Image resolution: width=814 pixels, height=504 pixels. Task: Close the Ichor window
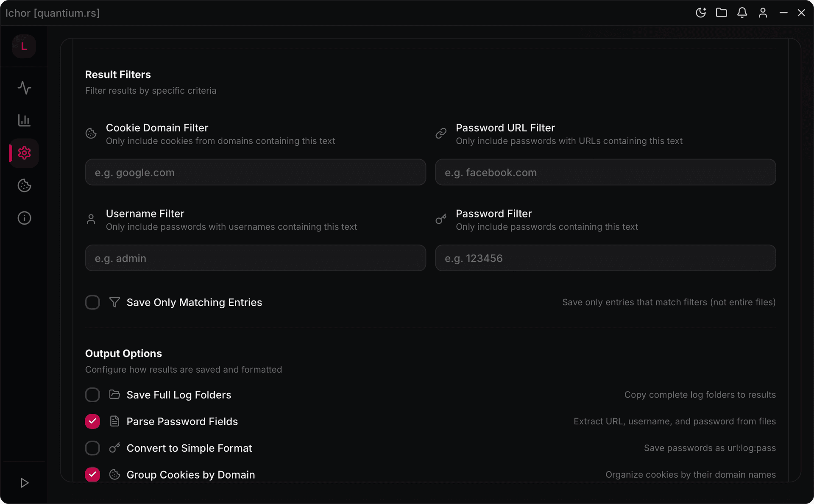(801, 13)
